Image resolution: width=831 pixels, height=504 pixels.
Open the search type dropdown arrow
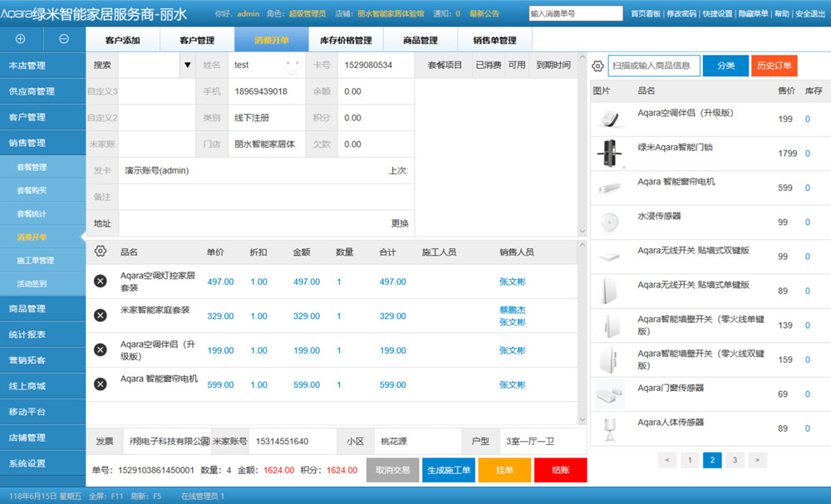(x=187, y=65)
